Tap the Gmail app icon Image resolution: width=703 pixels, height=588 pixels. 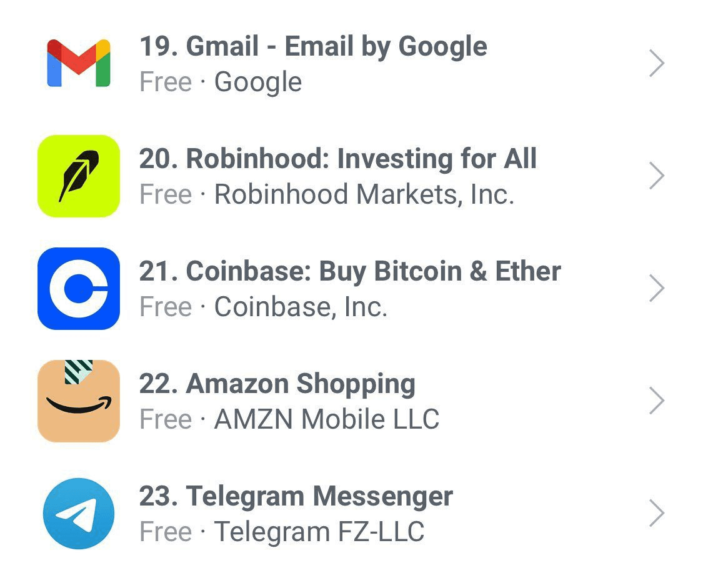pos(79,63)
